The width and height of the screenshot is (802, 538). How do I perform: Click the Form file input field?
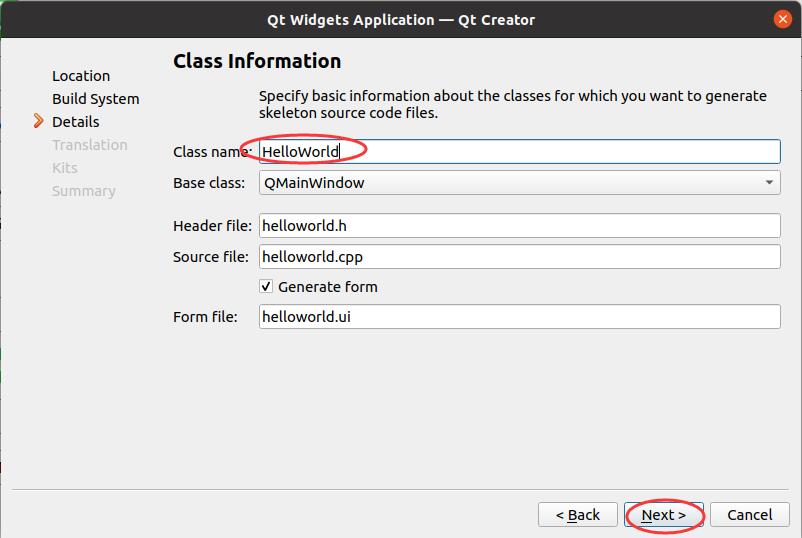coord(520,317)
